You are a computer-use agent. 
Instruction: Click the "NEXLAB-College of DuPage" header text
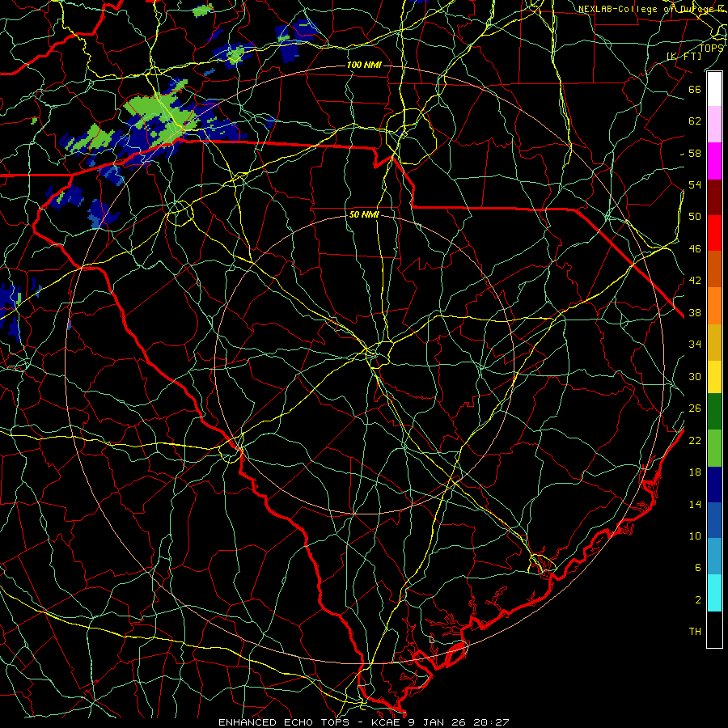pyautogui.click(x=645, y=9)
